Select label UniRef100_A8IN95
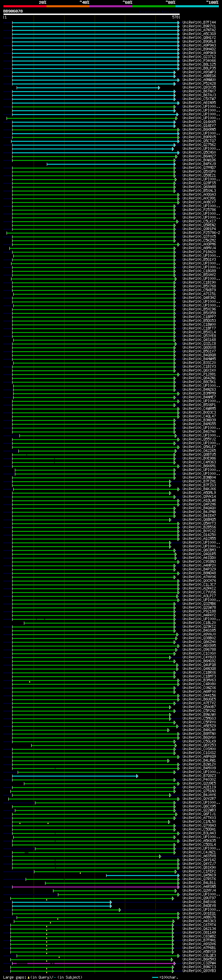This screenshot has width=222, height=980. (199, 103)
